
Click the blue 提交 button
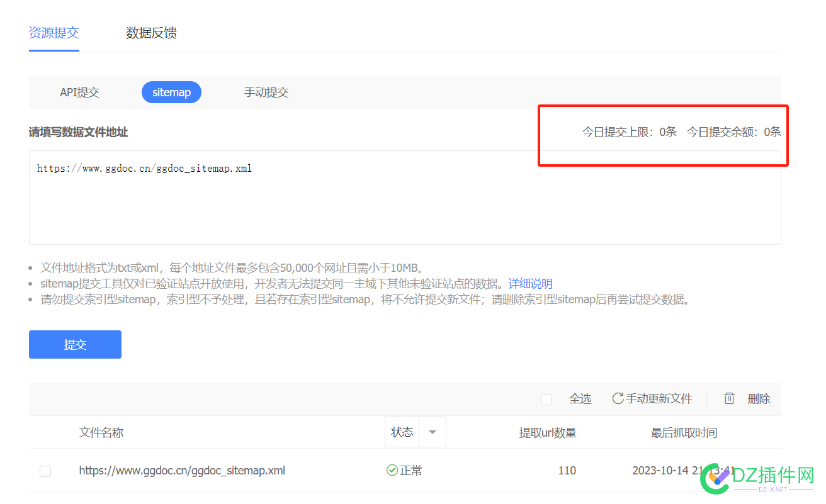[x=75, y=345]
